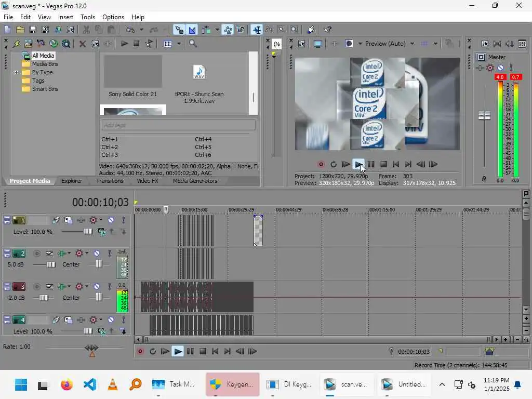
Task: Toggle Loop Playback under video preview
Action: click(x=334, y=165)
